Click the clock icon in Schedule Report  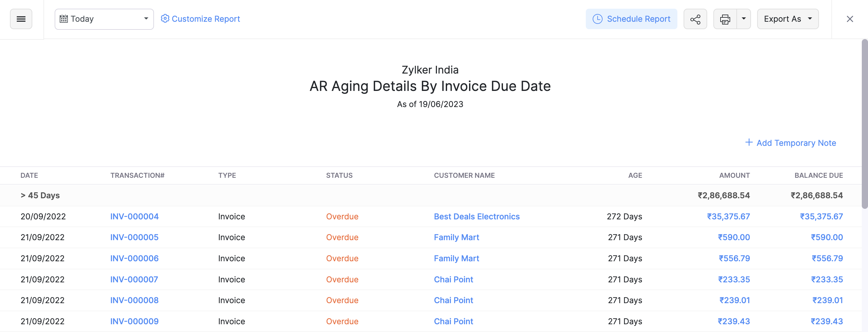pos(597,19)
